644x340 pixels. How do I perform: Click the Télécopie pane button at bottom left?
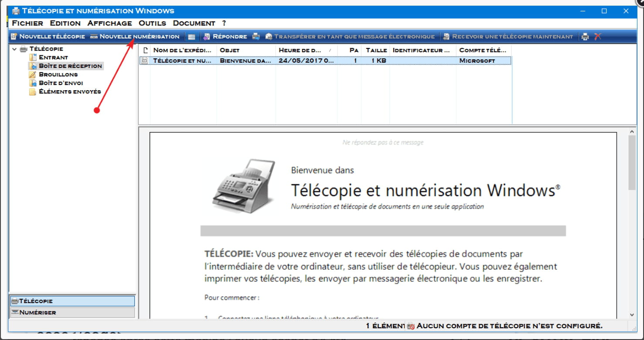click(x=72, y=301)
